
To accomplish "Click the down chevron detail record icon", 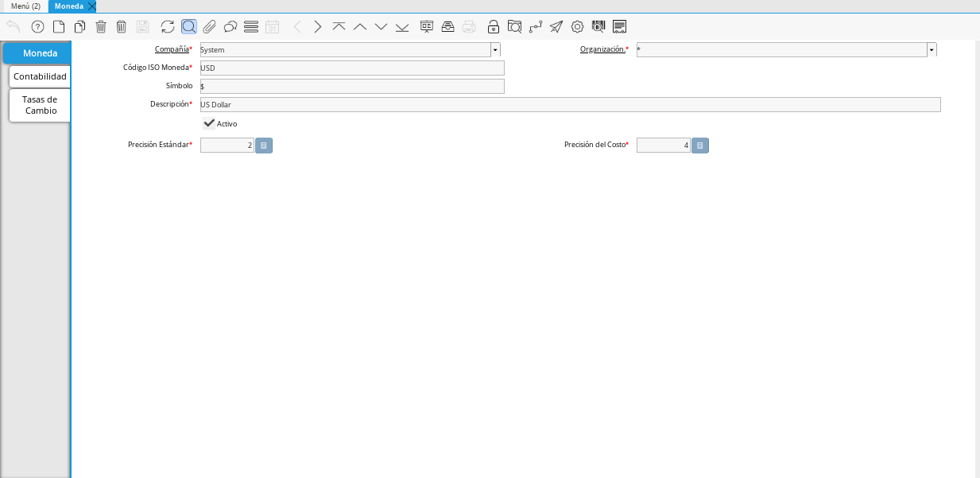I will [382, 26].
